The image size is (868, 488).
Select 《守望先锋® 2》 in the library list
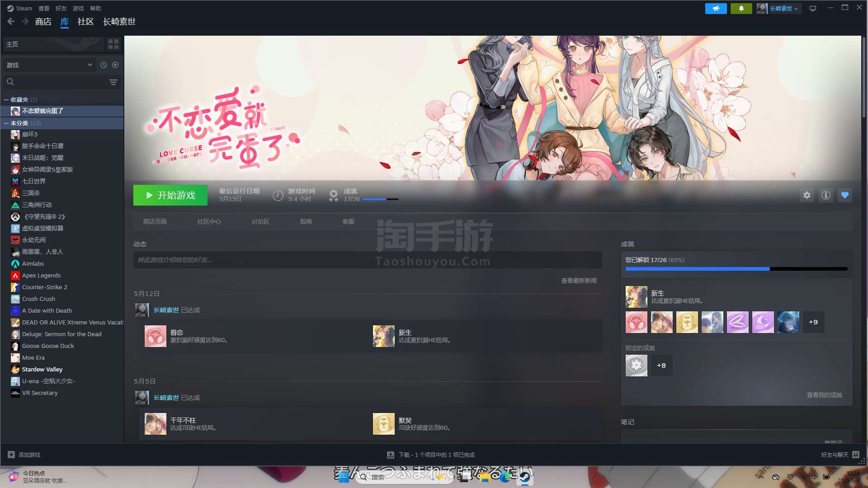pos(62,217)
